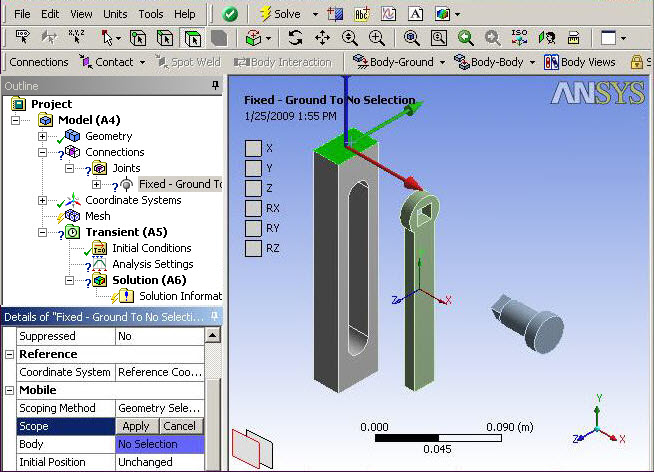Activate the Pan view tool
654x472 pixels.
tap(322, 38)
